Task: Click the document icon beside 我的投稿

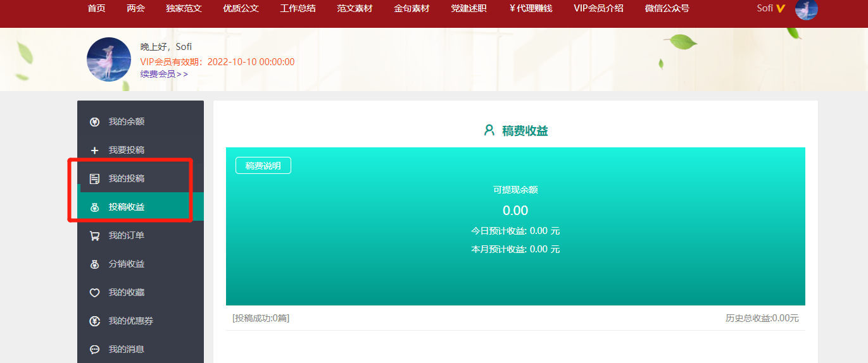Action: pyautogui.click(x=95, y=179)
